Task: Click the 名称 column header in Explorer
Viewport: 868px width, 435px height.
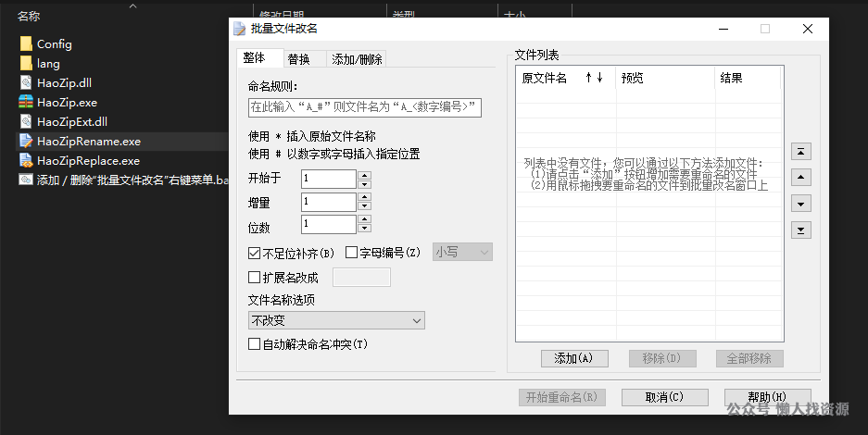Action: (28, 17)
